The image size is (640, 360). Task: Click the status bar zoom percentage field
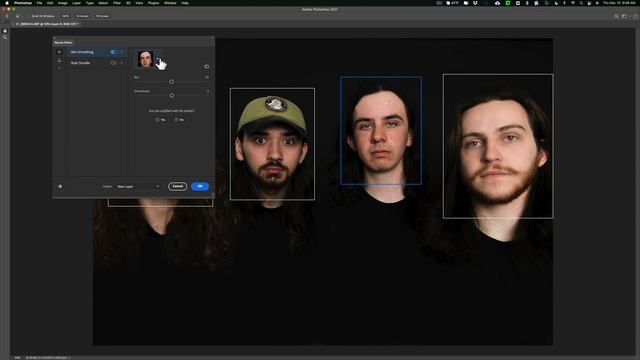point(18,358)
